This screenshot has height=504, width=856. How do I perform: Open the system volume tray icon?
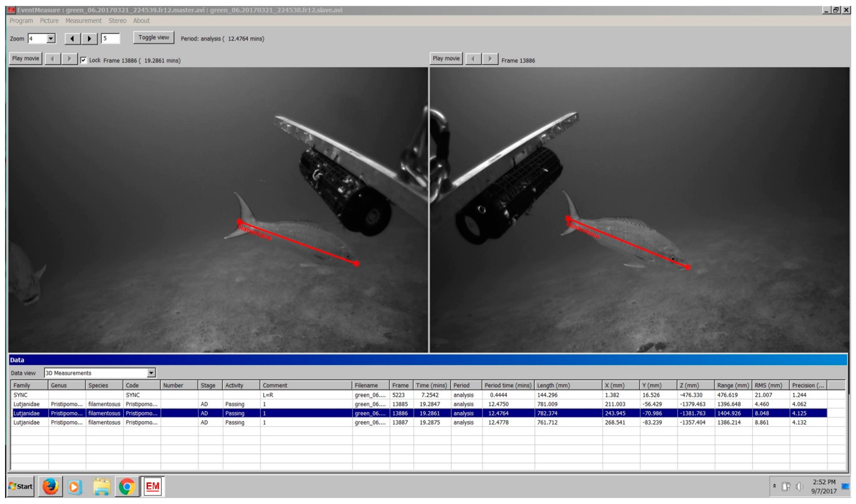pyautogui.click(x=799, y=487)
